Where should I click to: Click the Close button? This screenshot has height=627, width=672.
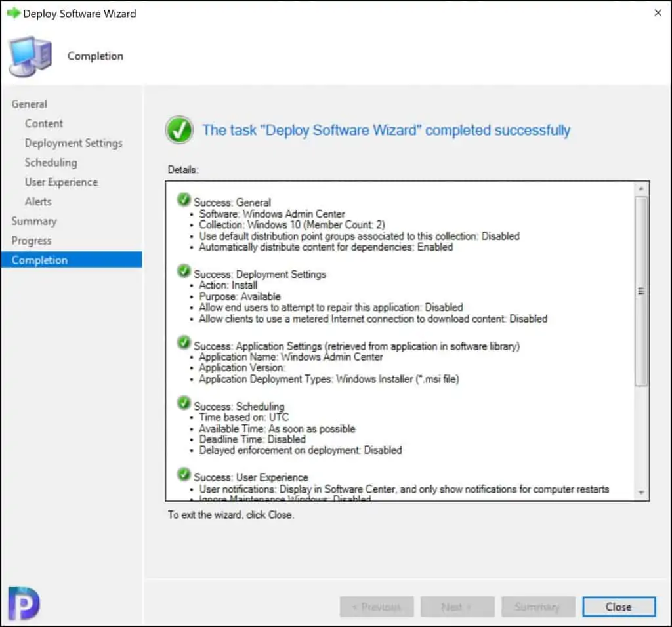click(x=618, y=607)
